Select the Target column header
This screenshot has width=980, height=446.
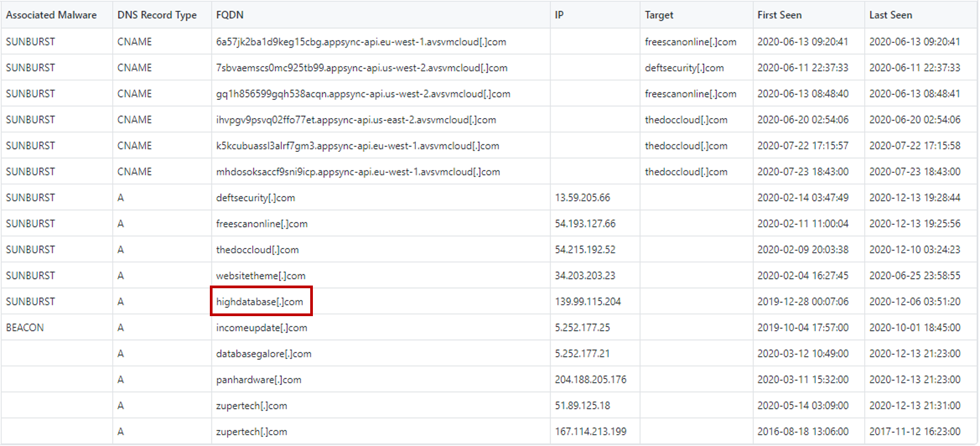tap(659, 15)
